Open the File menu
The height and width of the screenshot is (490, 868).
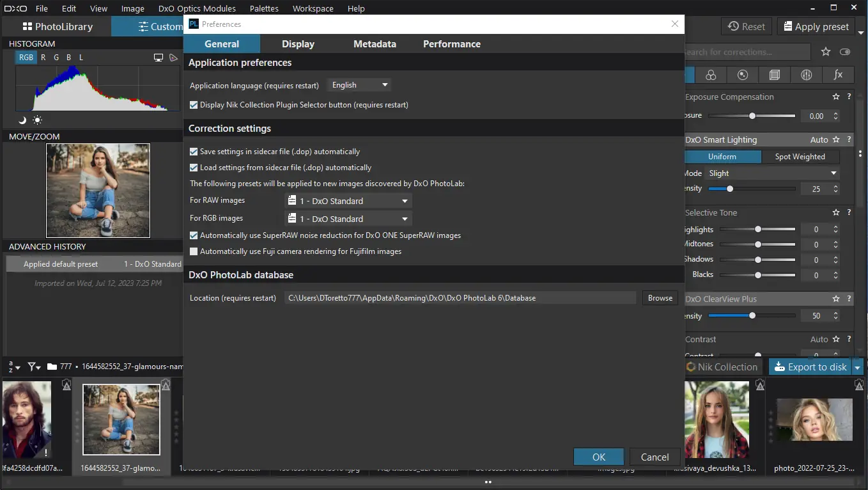coord(42,8)
